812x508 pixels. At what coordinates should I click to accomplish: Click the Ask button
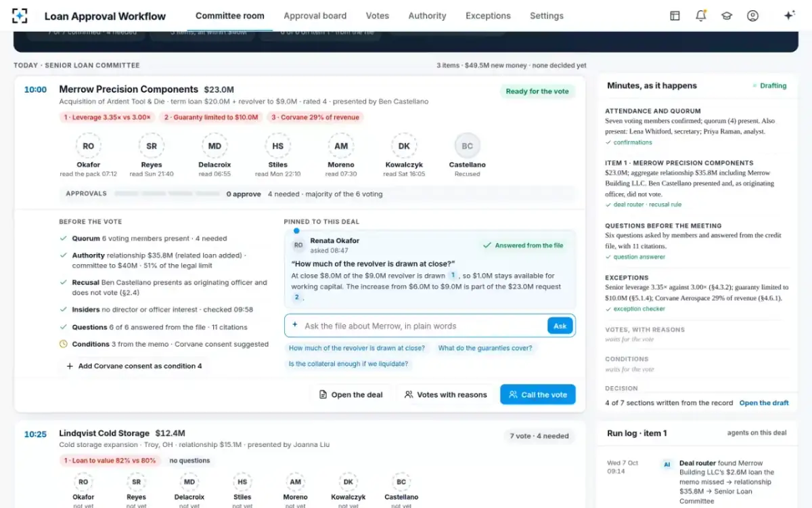pyautogui.click(x=560, y=326)
